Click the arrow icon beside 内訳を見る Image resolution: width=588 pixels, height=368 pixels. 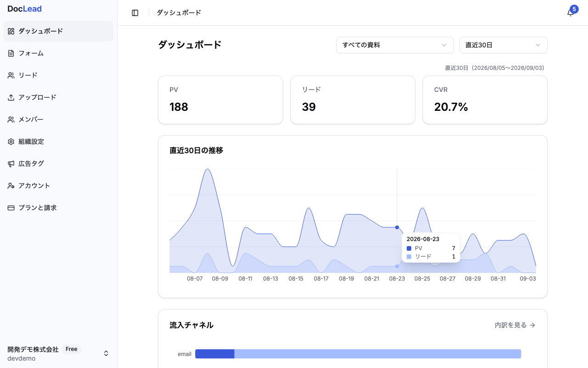(532, 325)
